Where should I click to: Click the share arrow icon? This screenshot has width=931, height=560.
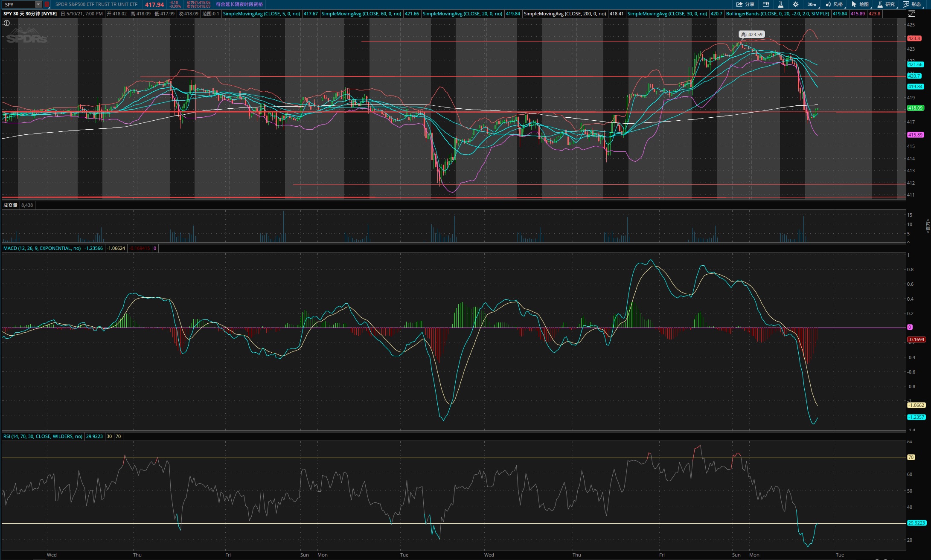[739, 4]
